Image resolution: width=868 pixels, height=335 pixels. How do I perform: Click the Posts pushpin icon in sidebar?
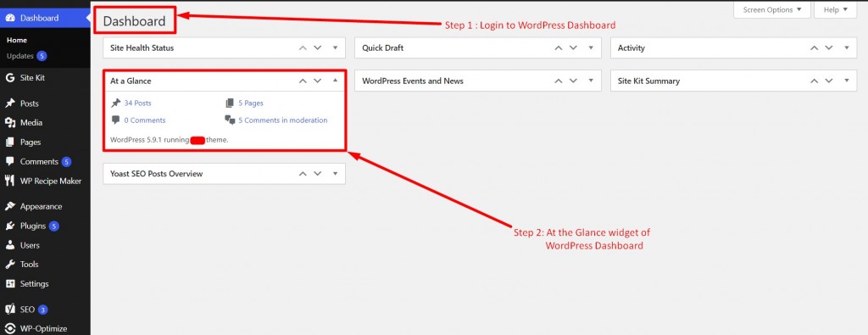pyautogui.click(x=10, y=103)
